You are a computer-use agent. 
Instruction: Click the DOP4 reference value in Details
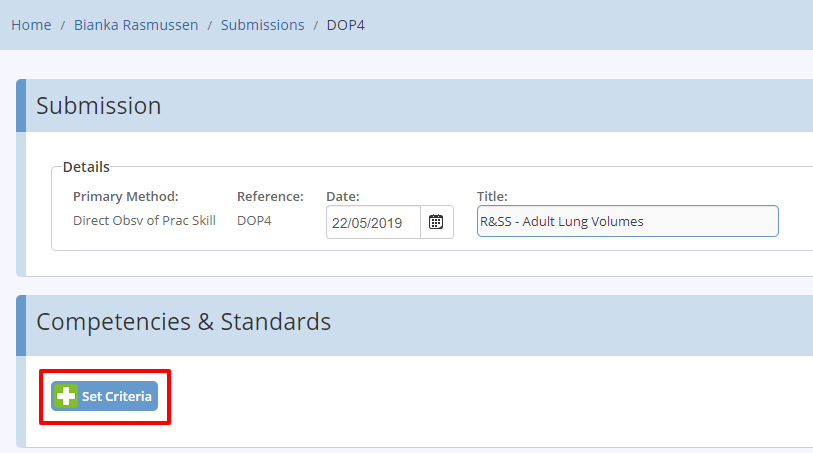[254, 221]
